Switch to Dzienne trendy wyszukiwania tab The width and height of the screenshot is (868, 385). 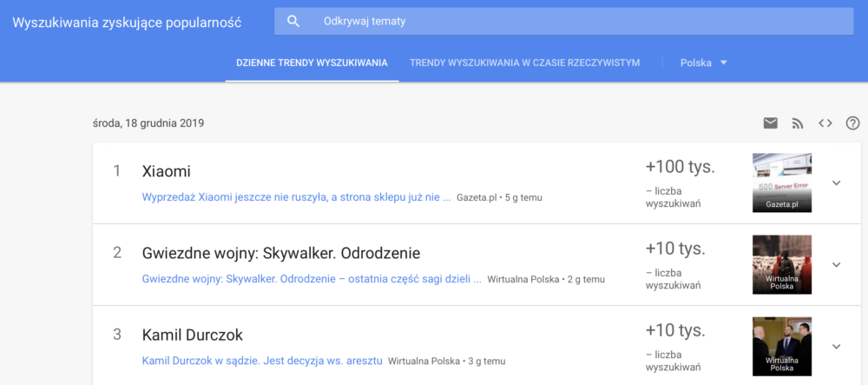click(x=312, y=63)
